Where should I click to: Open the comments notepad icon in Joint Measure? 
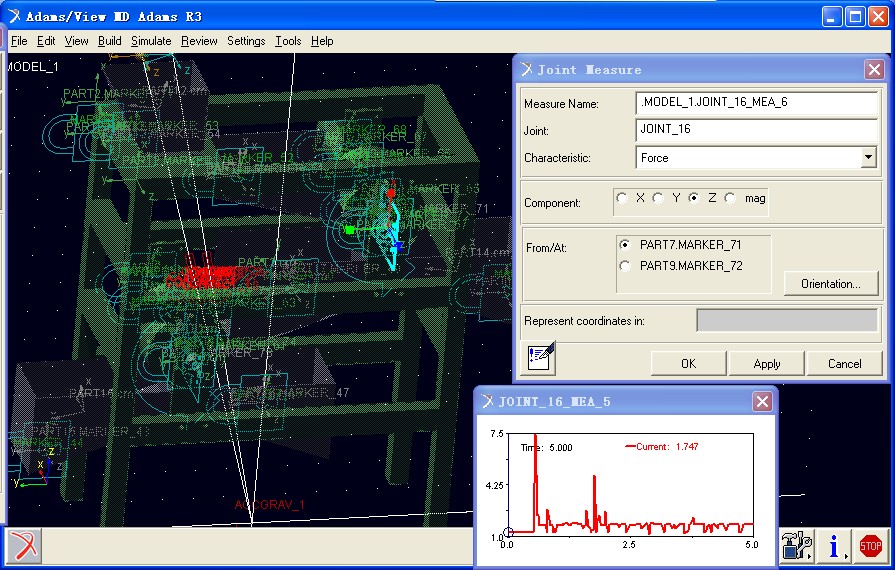[540, 358]
